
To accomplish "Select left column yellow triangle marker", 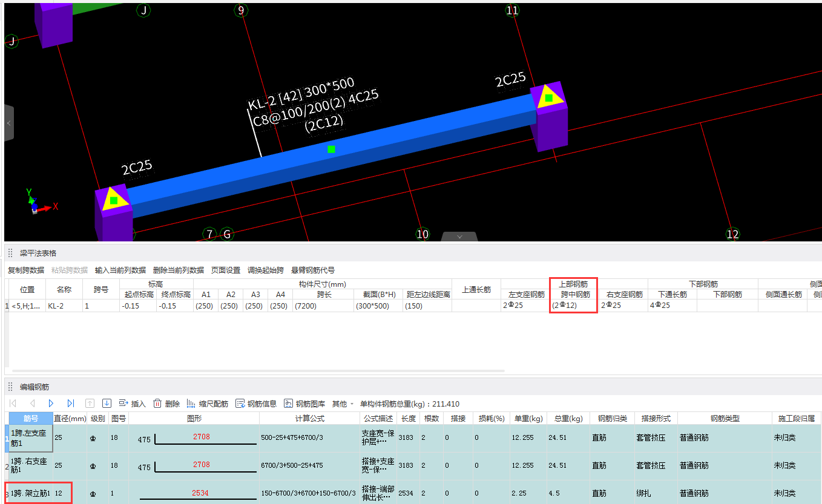I will [114, 199].
